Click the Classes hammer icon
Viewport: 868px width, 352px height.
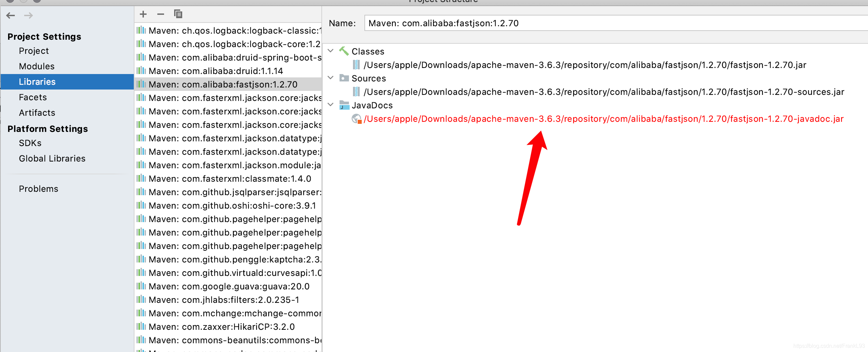344,51
